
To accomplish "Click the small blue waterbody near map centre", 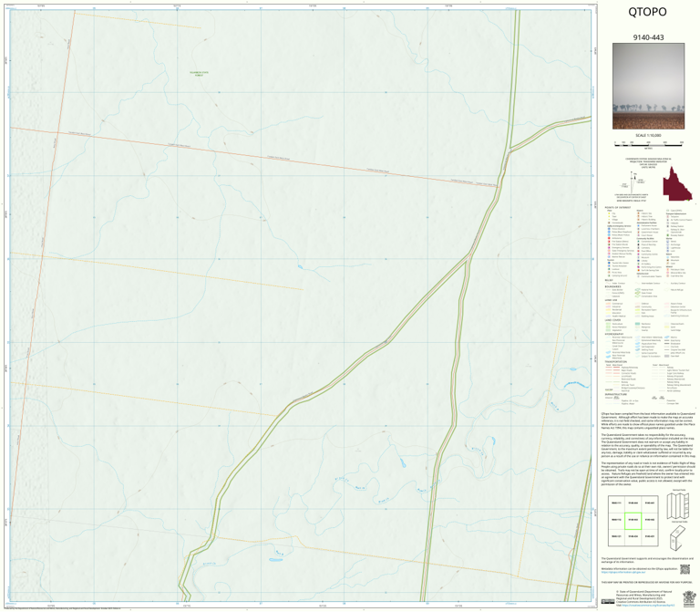I will (x=300, y=267).
